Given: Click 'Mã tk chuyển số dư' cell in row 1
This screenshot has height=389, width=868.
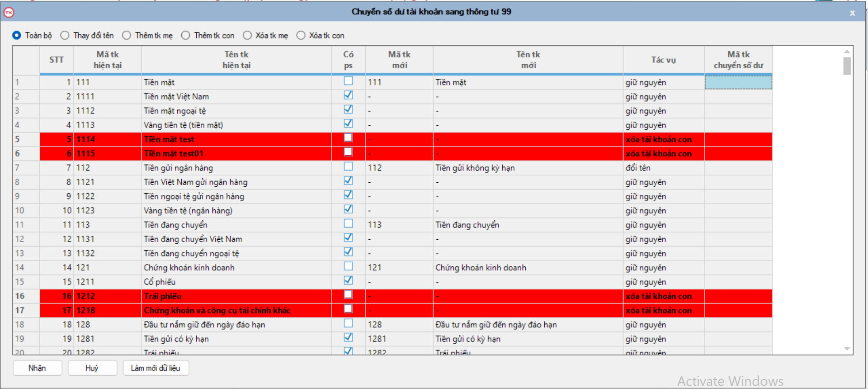Looking at the screenshot, I should [738, 82].
